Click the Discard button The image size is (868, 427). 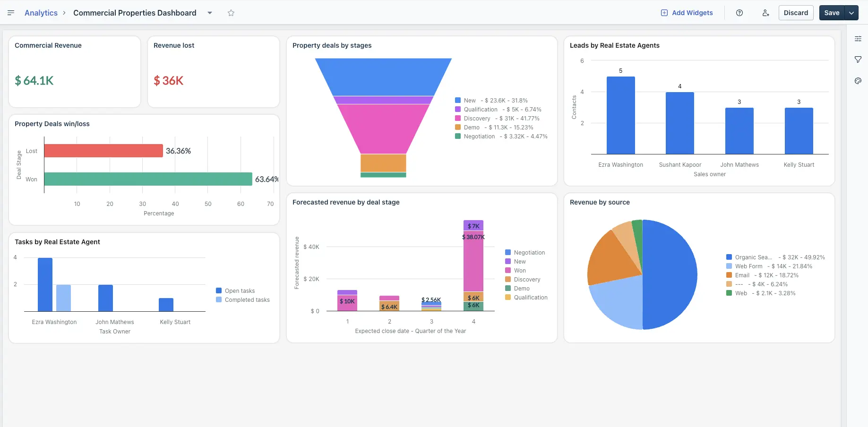click(796, 13)
